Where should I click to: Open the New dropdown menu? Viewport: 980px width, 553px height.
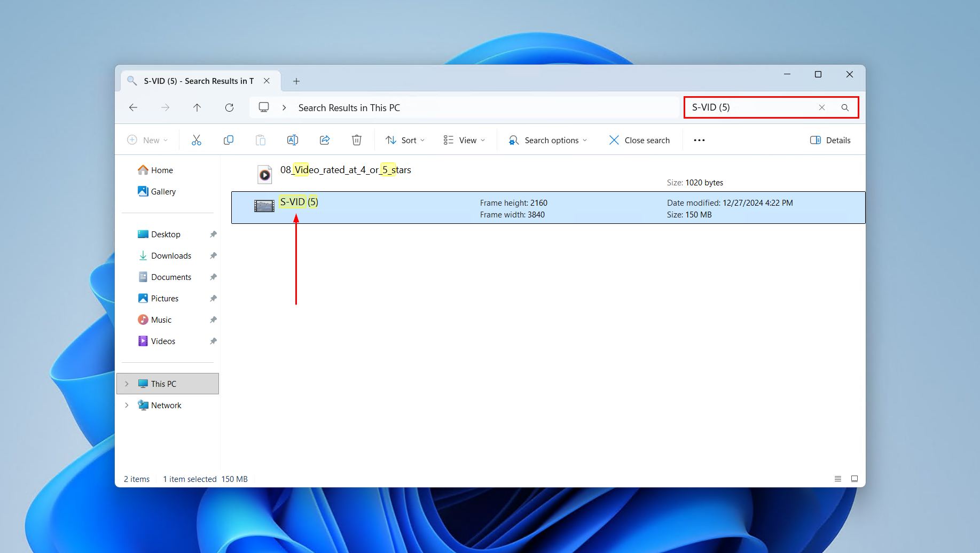click(x=147, y=140)
